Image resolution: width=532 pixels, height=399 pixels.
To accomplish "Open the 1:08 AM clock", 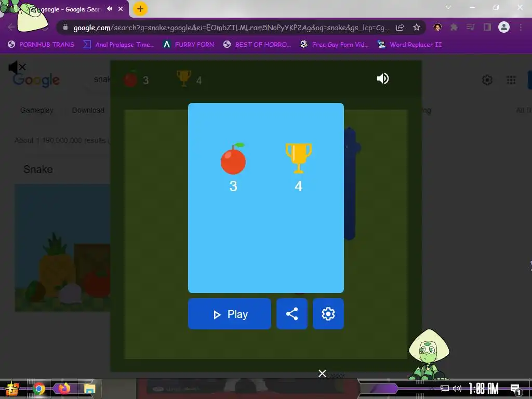I will tap(484, 389).
